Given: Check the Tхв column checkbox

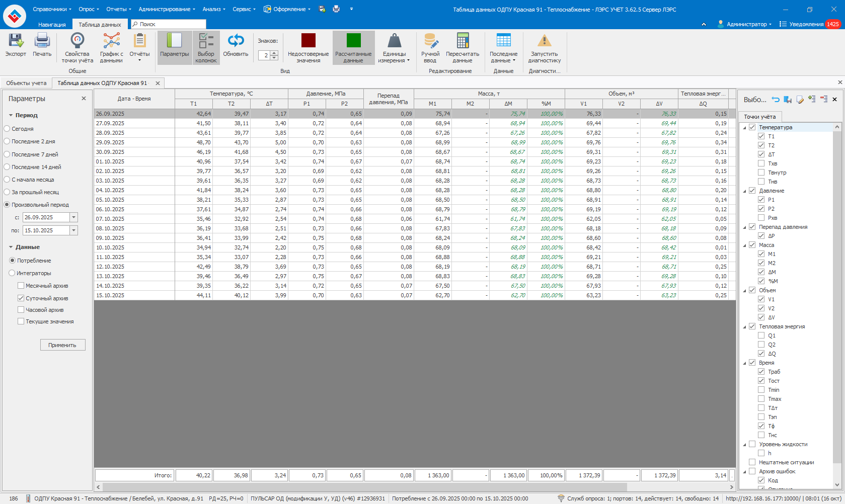Looking at the screenshot, I should 761,163.
